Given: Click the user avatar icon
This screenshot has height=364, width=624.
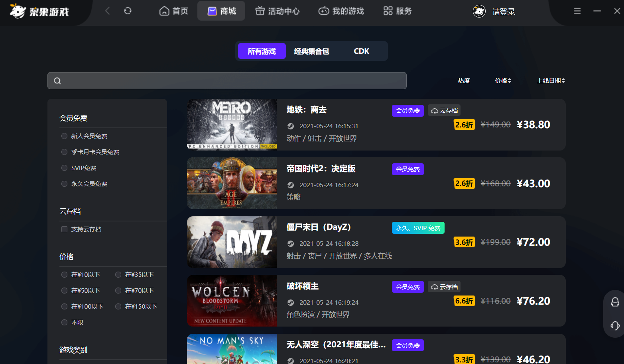Looking at the screenshot, I should 479,11.
